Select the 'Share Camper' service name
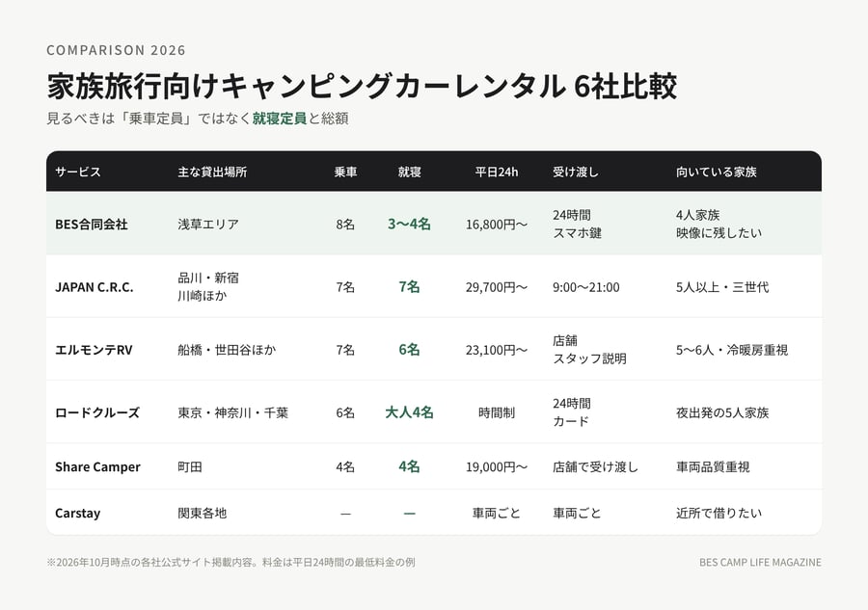This screenshot has height=610, width=868. pos(97,466)
